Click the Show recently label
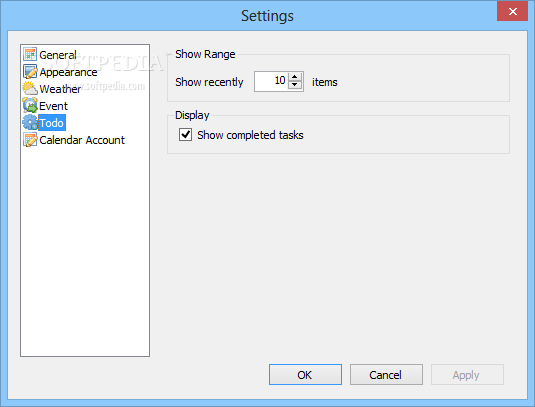This screenshot has height=407, width=535. (209, 82)
